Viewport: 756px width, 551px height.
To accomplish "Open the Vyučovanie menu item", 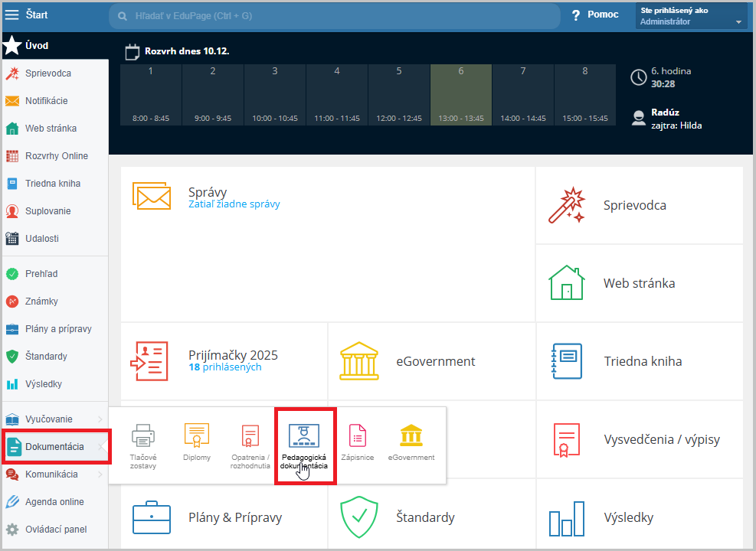I will (55, 419).
